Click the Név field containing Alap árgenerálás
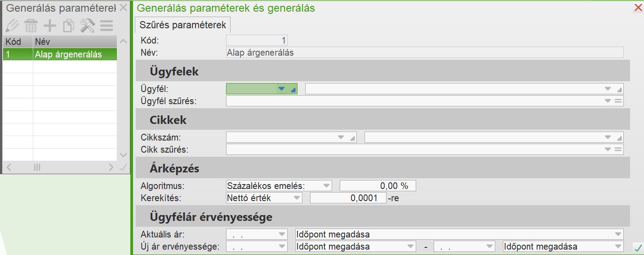 425,52
